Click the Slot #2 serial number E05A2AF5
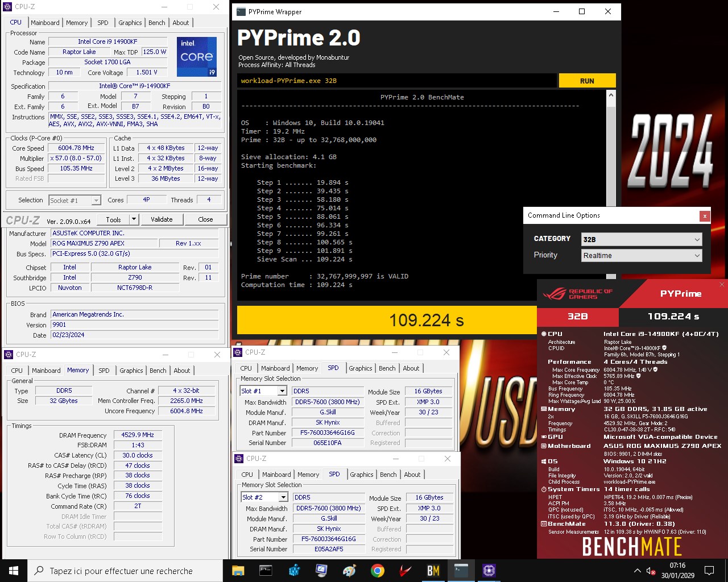Viewport: 728px width, 582px height. [x=329, y=549]
